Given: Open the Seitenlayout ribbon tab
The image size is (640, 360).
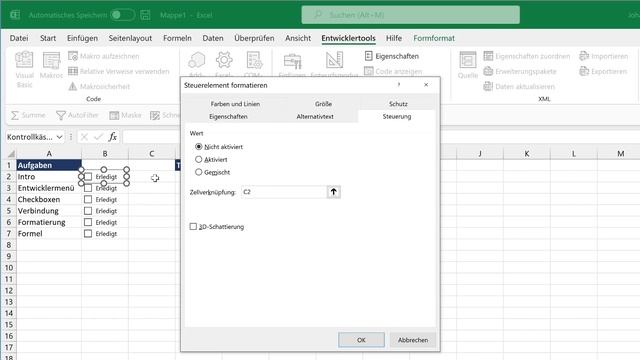Looking at the screenshot, I should [x=130, y=38].
